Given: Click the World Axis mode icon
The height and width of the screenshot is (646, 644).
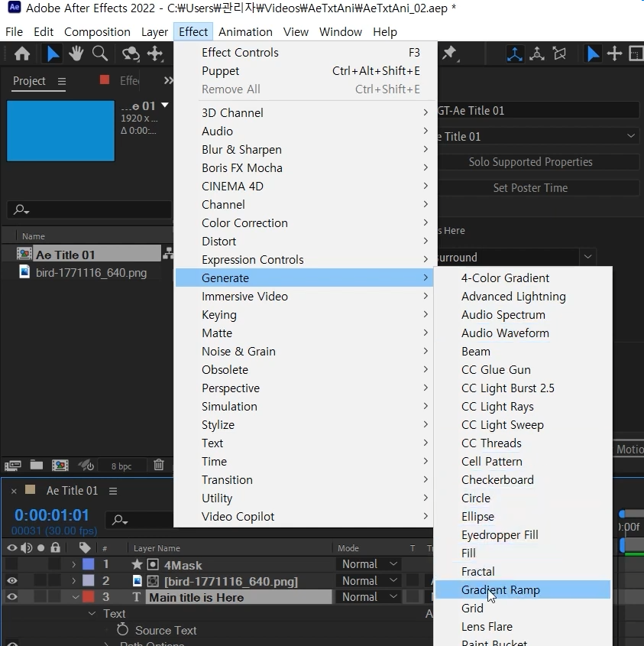Looking at the screenshot, I should (x=537, y=54).
